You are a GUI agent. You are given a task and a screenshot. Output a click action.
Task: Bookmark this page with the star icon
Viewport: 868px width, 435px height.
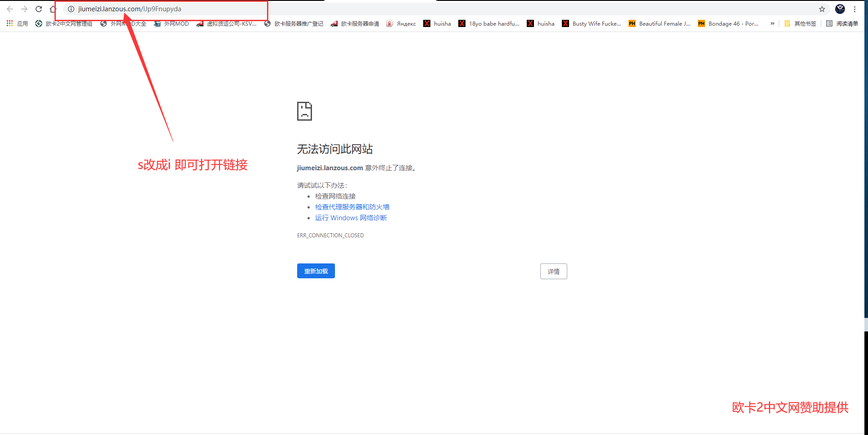pos(822,9)
